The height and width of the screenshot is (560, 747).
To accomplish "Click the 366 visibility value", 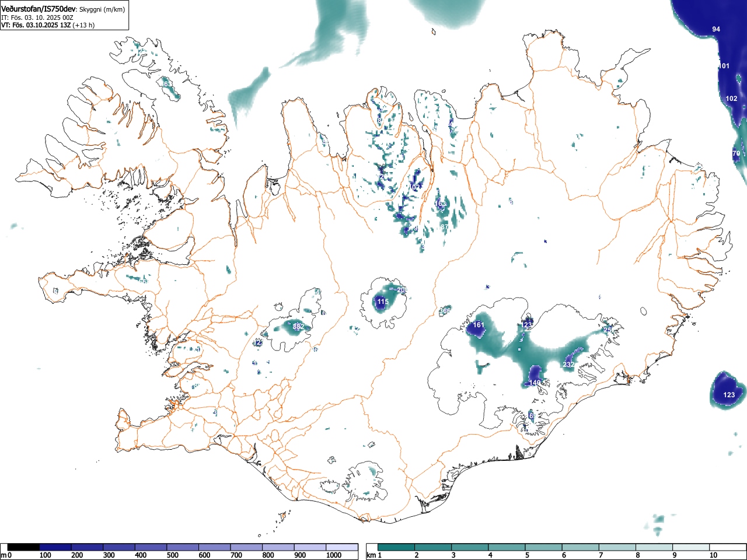I will coord(445,311).
